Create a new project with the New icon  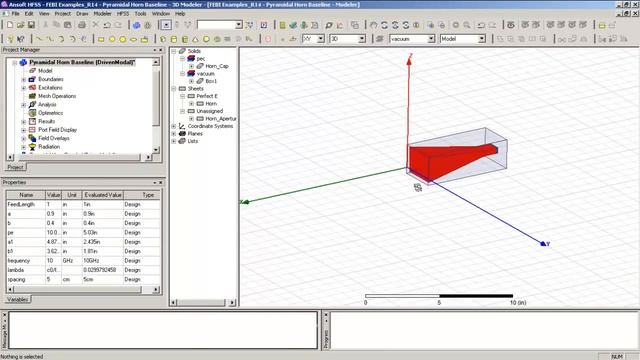[10, 25]
